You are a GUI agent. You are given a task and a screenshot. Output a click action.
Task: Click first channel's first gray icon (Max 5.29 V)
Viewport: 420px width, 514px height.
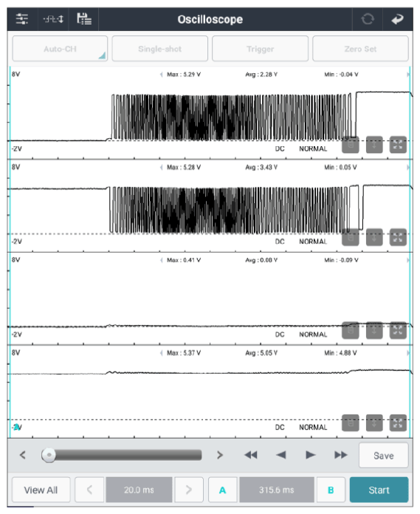click(350, 145)
